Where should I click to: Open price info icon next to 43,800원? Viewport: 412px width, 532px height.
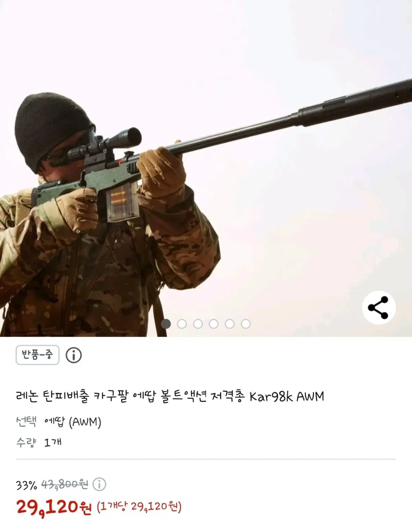99,485
